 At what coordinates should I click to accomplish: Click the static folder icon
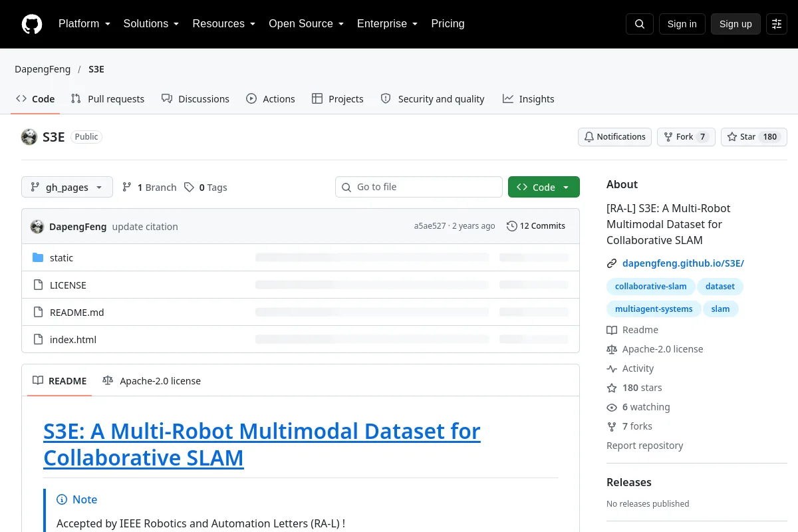[x=38, y=258]
